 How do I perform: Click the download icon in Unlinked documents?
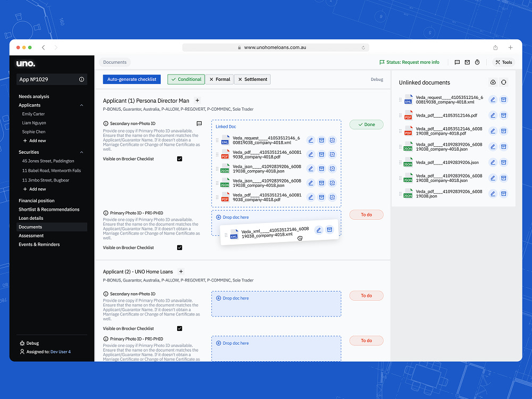coord(493,82)
